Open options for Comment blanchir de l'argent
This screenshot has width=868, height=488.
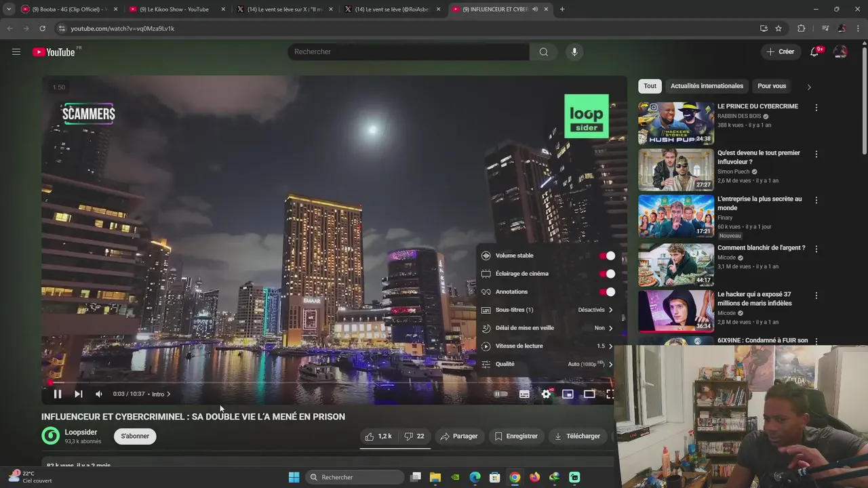[x=816, y=249]
